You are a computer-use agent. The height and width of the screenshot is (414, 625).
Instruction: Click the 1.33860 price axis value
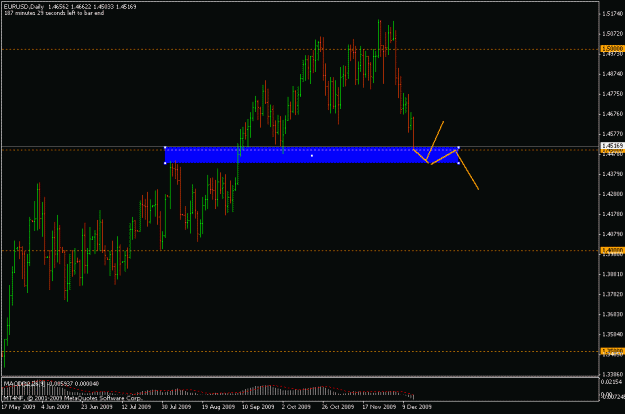(613, 375)
